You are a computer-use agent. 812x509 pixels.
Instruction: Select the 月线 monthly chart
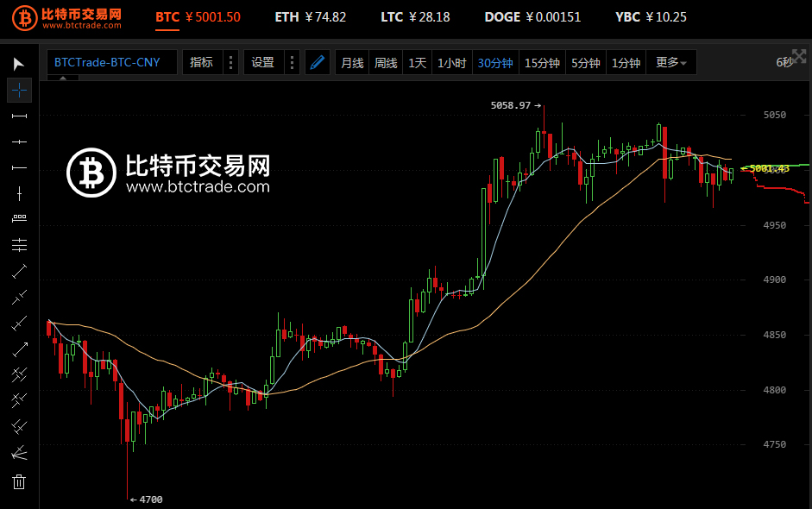pos(352,63)
